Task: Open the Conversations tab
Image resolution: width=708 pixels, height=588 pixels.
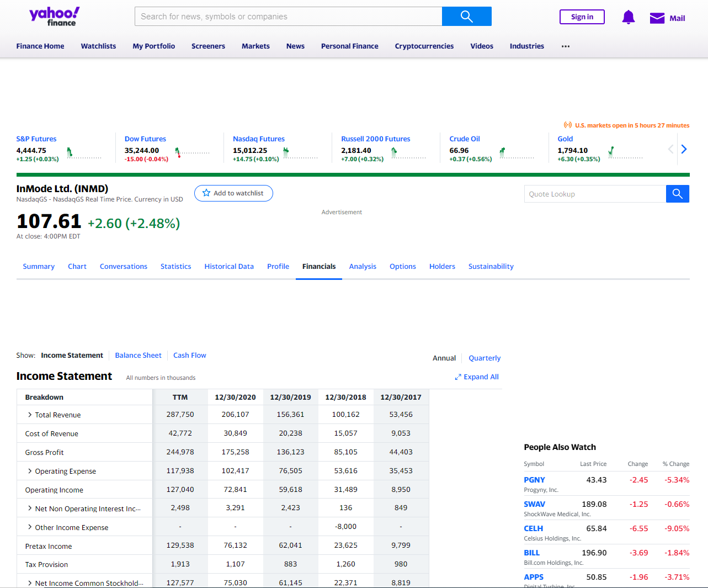Action: pyautogui.click(x=124, y=267)
